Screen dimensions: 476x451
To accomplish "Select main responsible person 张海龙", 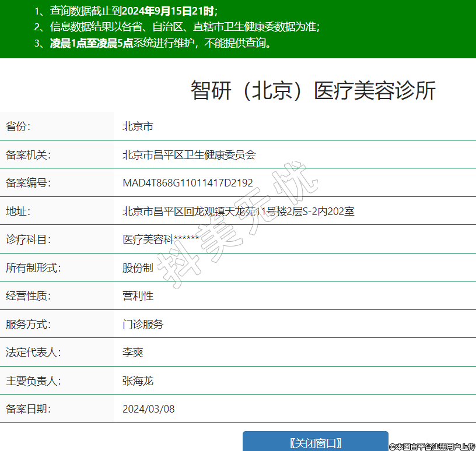I will tap(138, 381).
